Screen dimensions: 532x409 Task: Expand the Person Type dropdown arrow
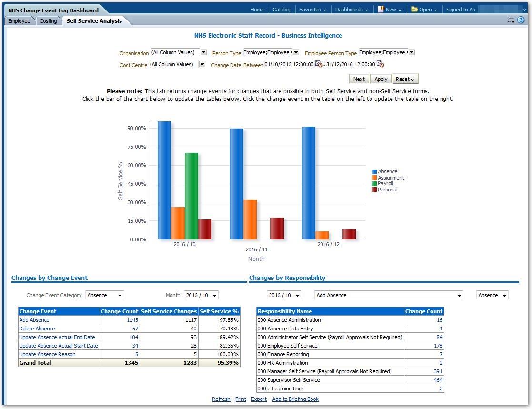pos(296,52)
